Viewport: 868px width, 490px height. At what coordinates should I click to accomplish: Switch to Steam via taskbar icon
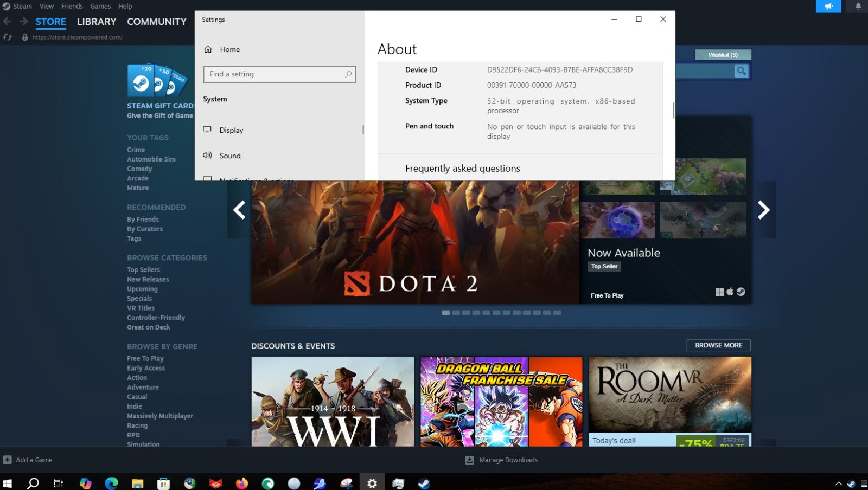pos(424,483)
